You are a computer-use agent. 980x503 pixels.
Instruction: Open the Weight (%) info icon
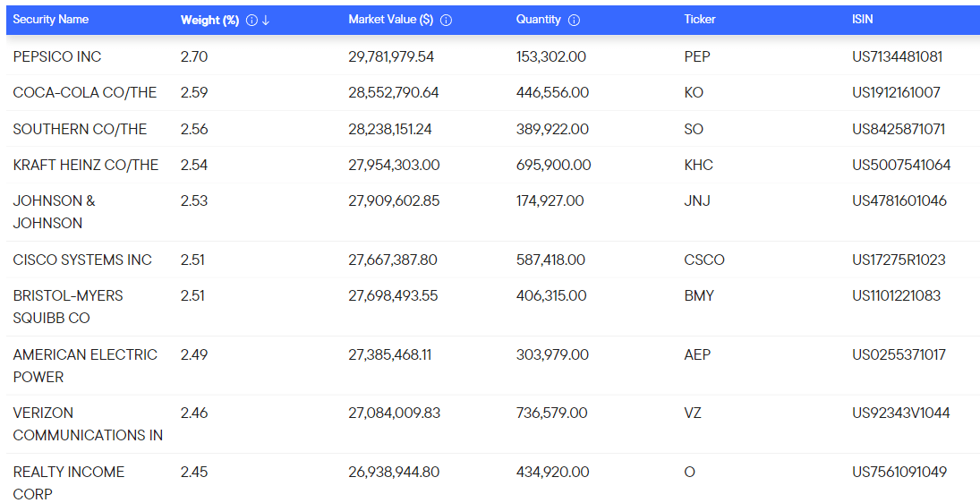[x=251, y=20]
